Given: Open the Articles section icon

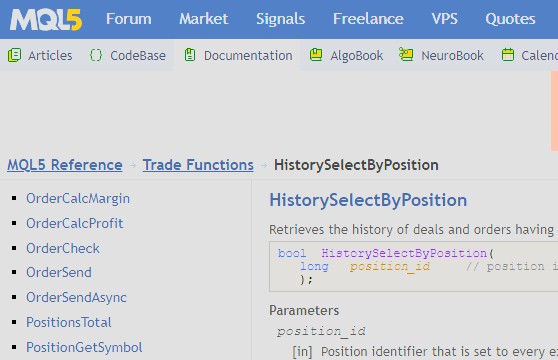Looking at the screenshot, I should 15,55.
